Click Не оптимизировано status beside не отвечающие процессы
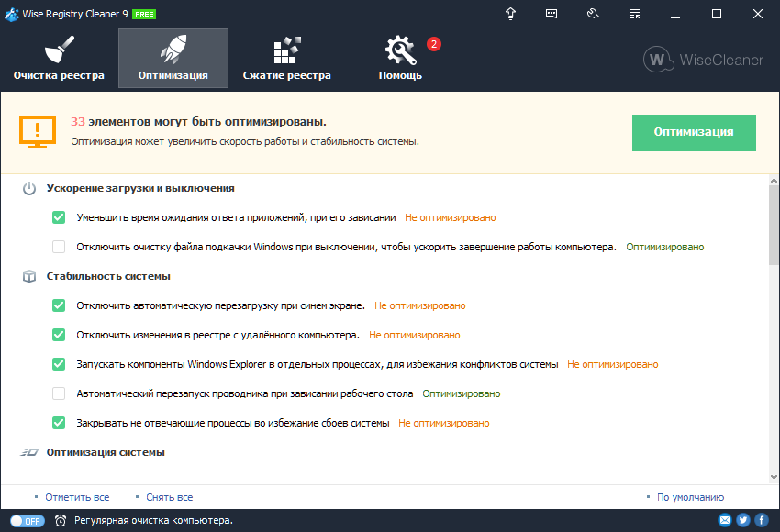The height and width of the screenshot is (532, 780). click(x=444, y=423)
